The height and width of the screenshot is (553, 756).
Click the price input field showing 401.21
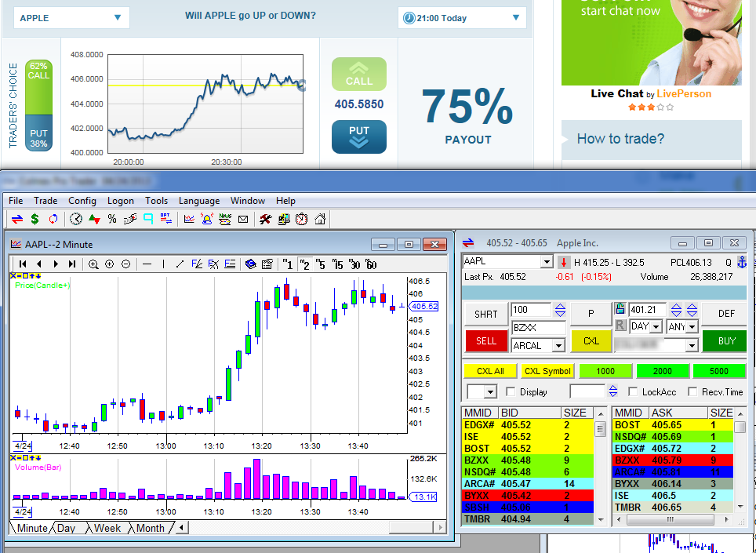pyautogui.click(x=647, y=310)
